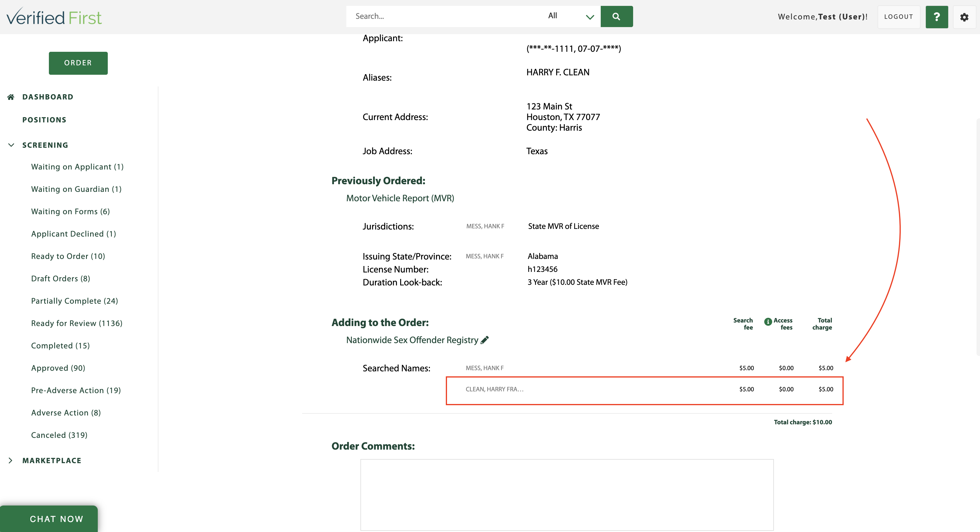The height and width of the screenshot is (532, 980).
Task: Click the green search magnifier button
Action: [616, 16]
